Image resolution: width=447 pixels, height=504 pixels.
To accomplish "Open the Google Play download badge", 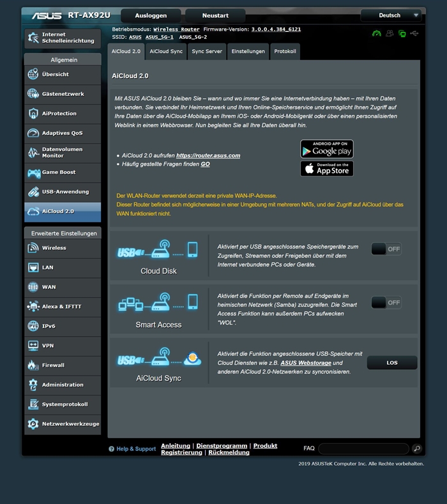I will coord(327,149).
